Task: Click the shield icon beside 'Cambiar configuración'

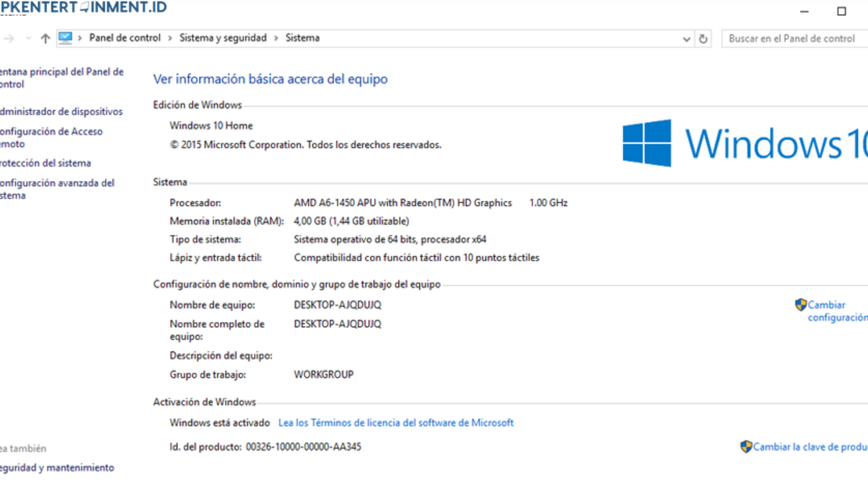Action: point(801,305)
